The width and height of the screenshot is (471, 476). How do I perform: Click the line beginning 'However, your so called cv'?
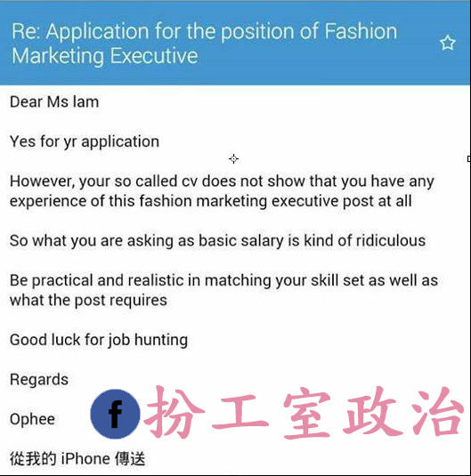tap(222, 182)
